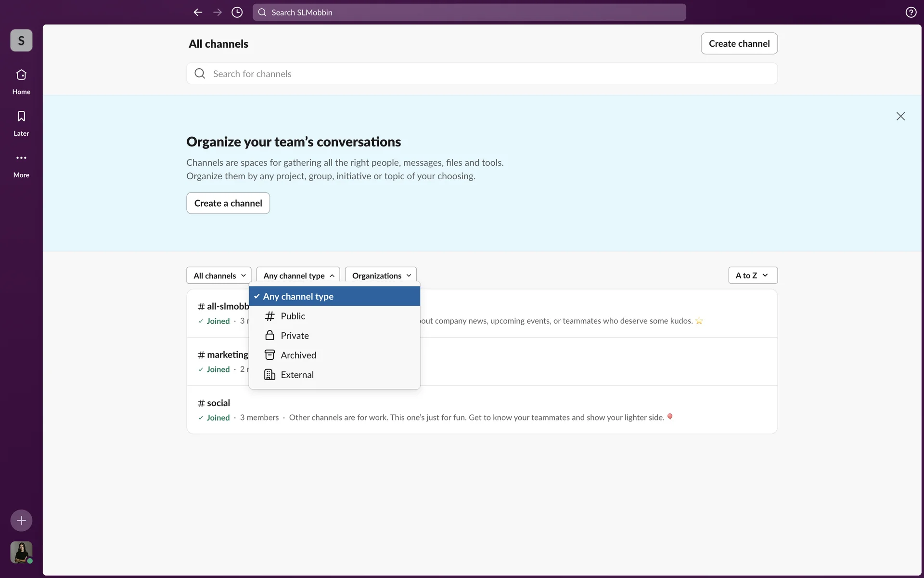Select Private channel type option
924x578 pixels.
pos(295,336)
